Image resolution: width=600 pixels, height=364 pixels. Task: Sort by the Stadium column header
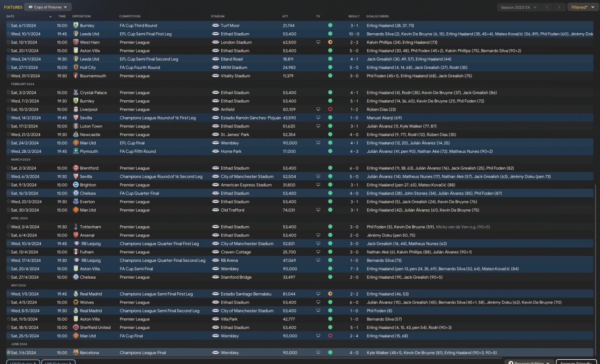pyautogui.click(x=217, y=16)
